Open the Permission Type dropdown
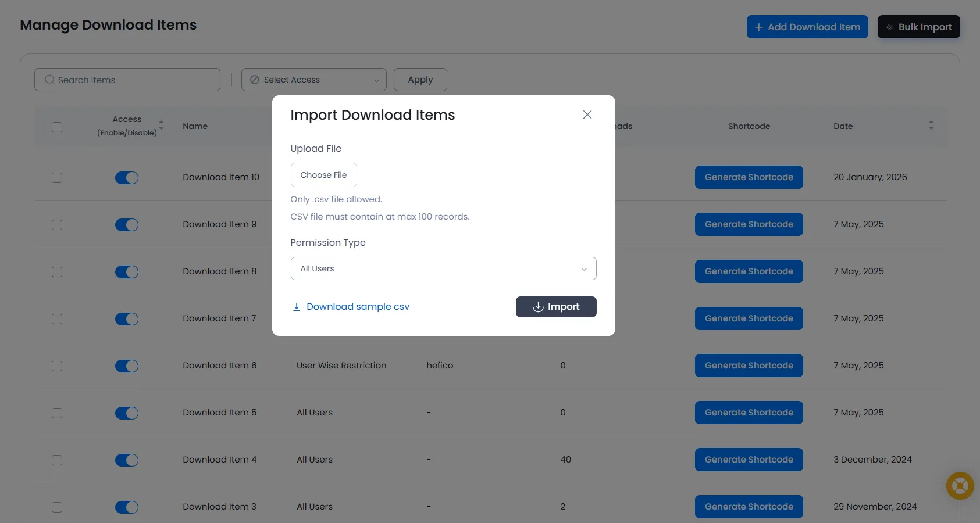This screenshot has width=980, height=523. click(x=443, y=268)
